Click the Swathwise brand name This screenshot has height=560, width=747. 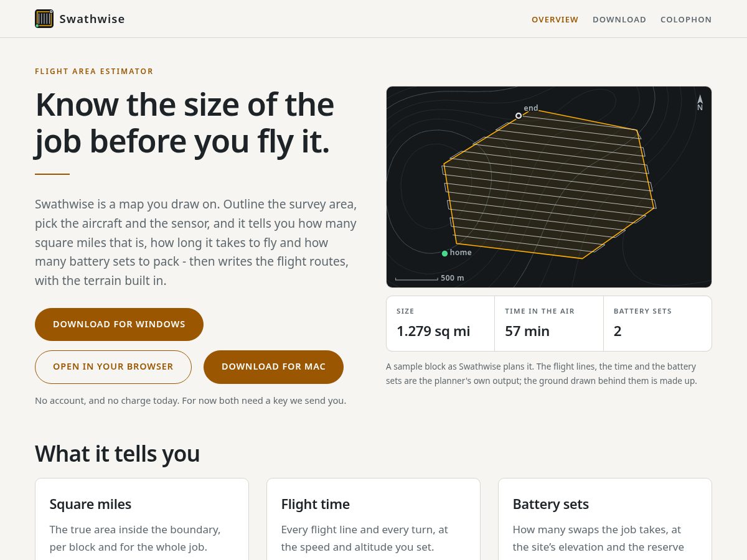[x=92, y=19]
